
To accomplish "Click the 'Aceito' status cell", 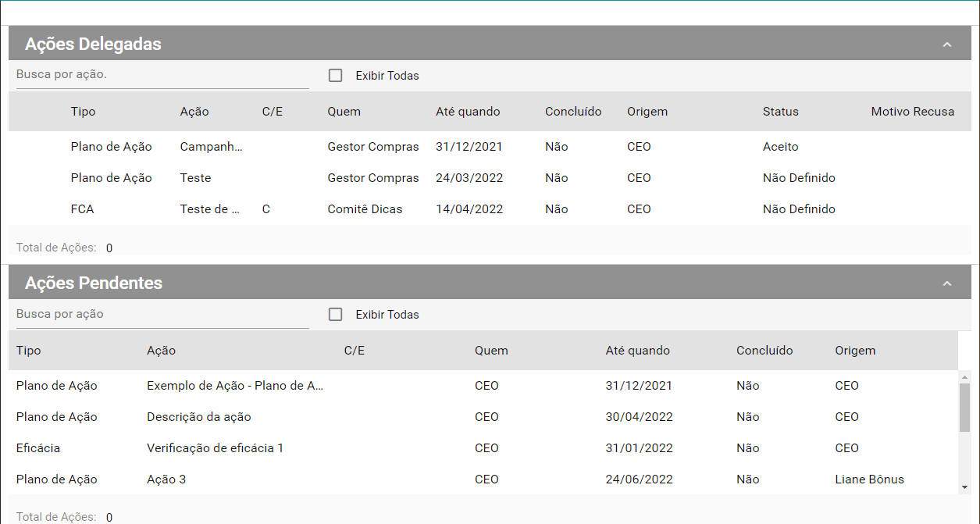I will (781, 147).
